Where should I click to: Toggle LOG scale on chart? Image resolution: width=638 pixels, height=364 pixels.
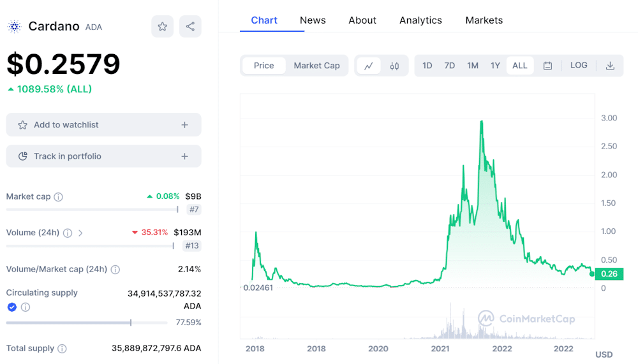click(x=579, y=65)
